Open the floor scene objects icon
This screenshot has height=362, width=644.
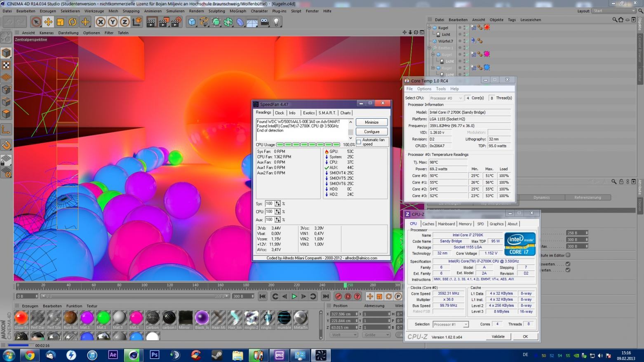(x=252, y=22)
